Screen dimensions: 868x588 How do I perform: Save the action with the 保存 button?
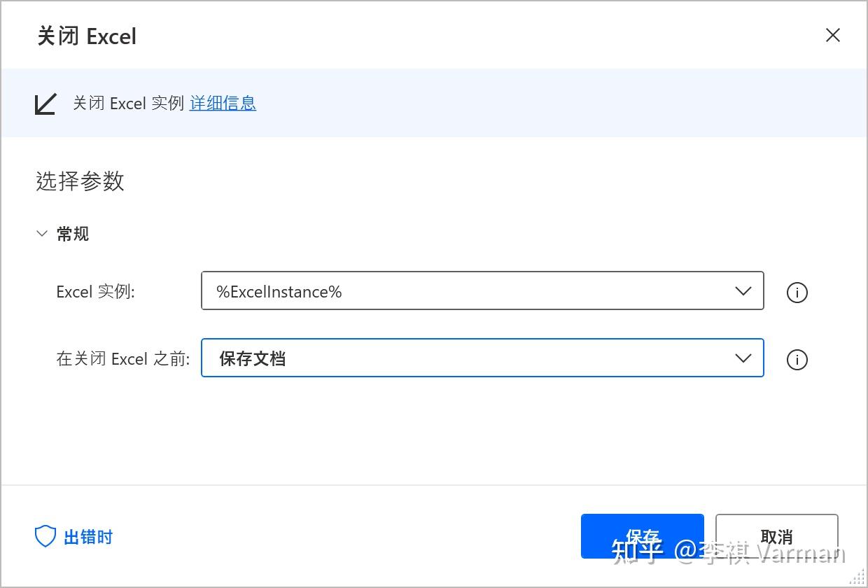click(641, 536)
